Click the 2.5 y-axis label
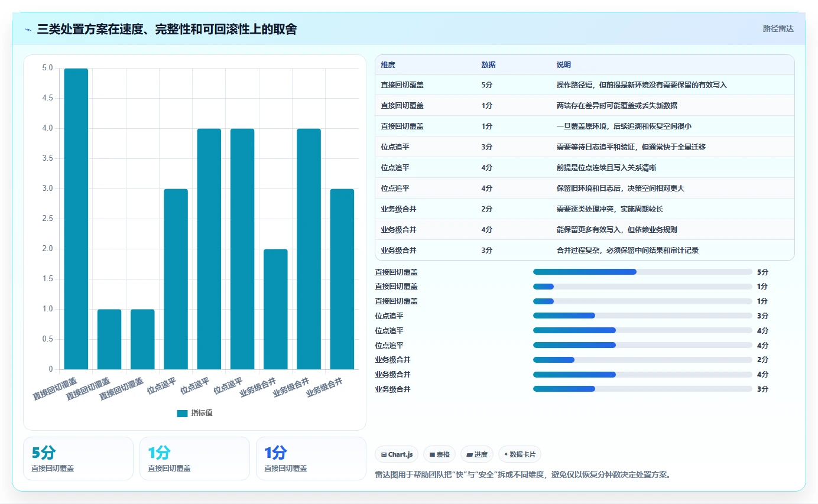Screen dimensions: 818x504 47,219
